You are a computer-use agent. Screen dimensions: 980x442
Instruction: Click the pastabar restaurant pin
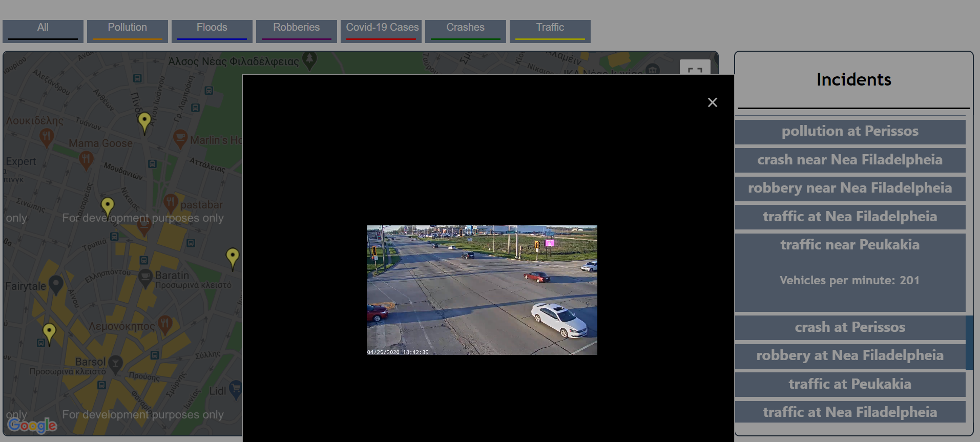click(171, 203)
